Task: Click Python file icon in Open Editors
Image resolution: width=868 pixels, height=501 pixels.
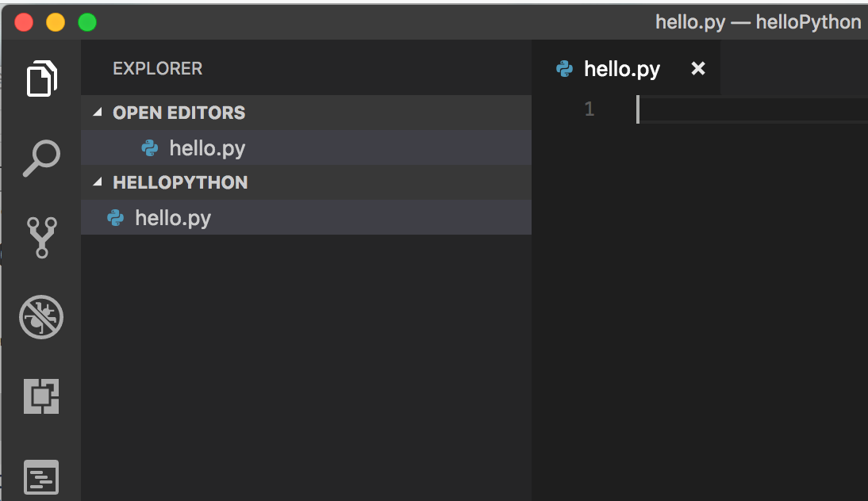Action: 149,147
